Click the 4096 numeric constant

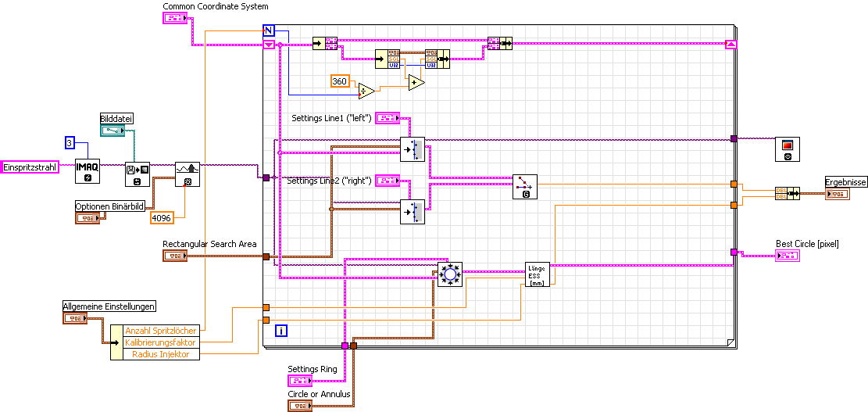[x=161, y=218]
